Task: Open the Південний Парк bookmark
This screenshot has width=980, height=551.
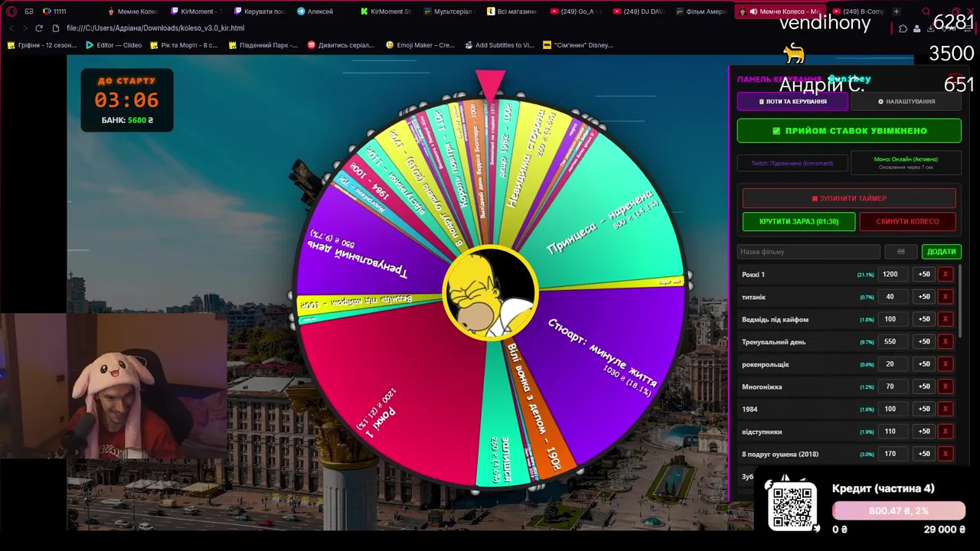Action: point(263,45)
